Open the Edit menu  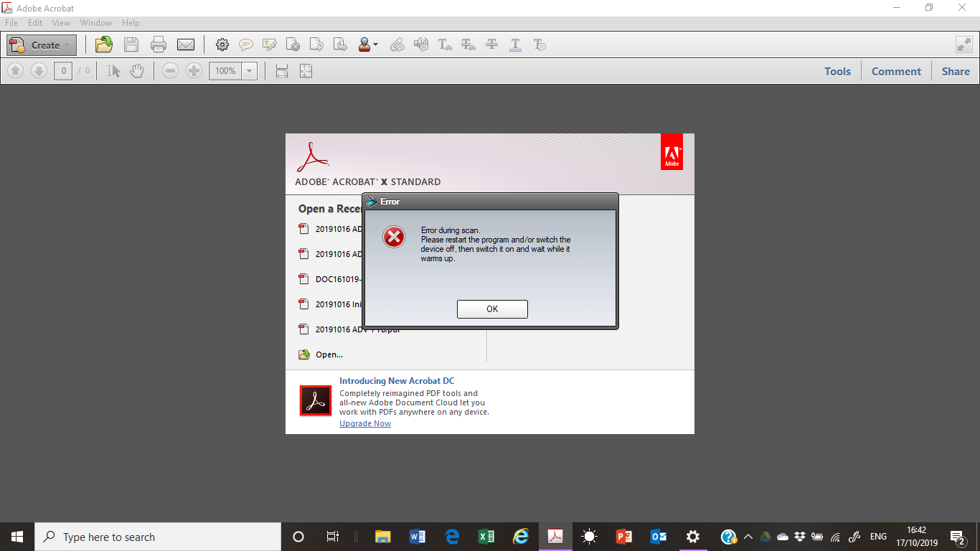coord(35,23)
